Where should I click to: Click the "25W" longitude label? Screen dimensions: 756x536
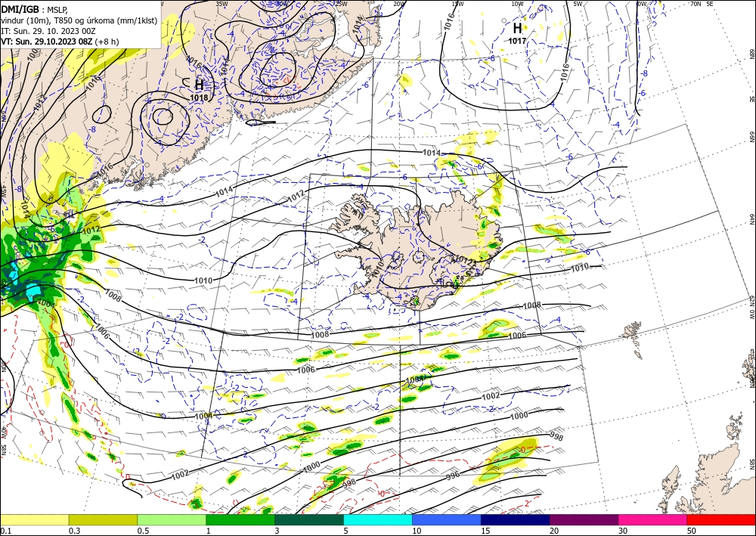341,4
